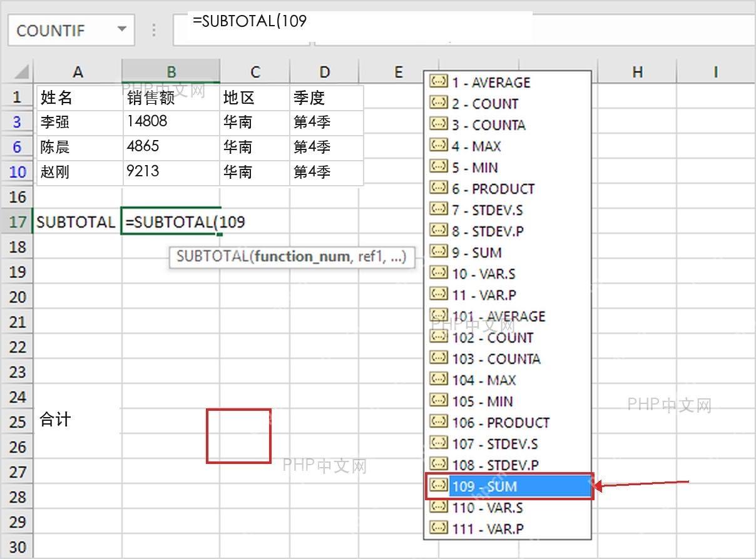Select column D header

(x=324, y=72)
